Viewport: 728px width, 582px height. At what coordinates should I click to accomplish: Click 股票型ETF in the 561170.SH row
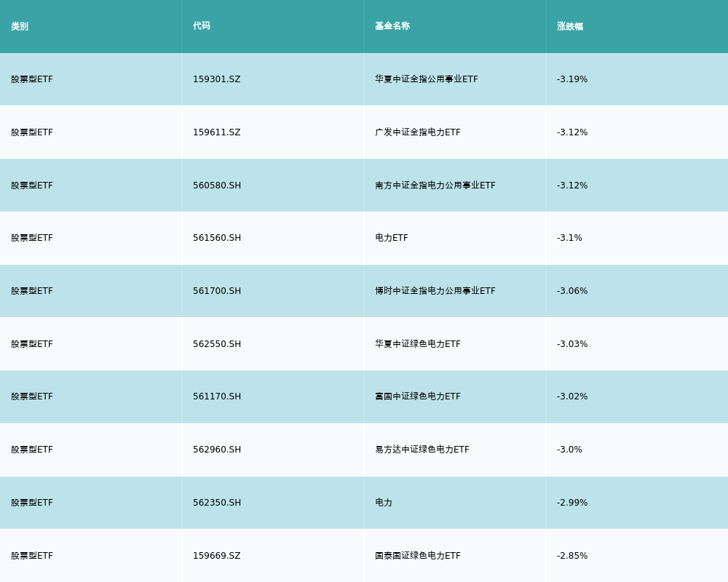(x=32, y=396)
